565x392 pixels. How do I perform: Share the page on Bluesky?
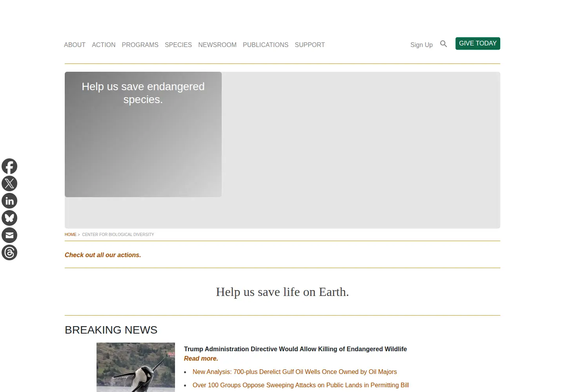pos(9,218)
